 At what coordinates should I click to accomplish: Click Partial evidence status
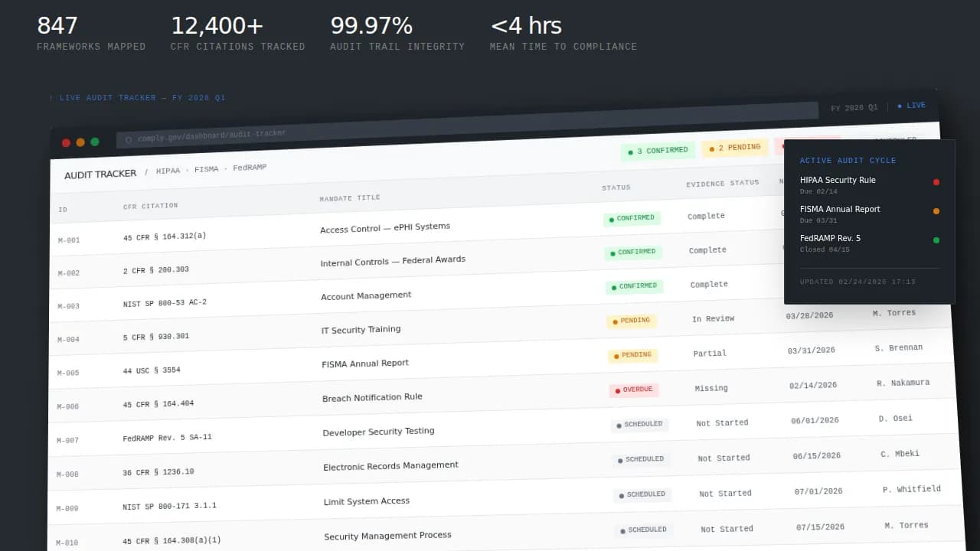(x=710, y=354)
